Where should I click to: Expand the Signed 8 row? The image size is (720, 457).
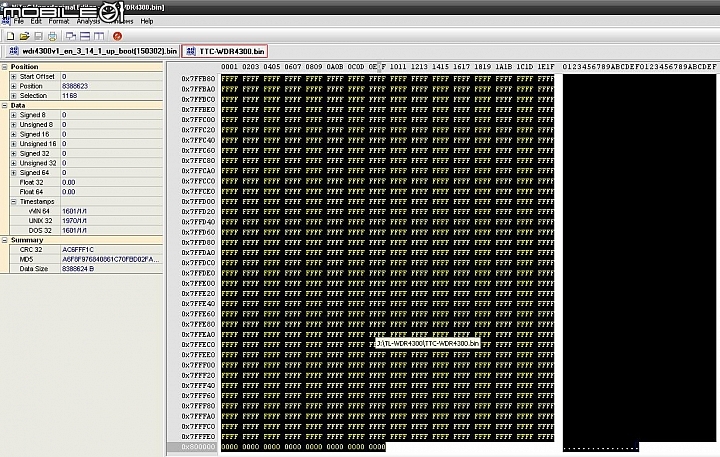[14, 115]
